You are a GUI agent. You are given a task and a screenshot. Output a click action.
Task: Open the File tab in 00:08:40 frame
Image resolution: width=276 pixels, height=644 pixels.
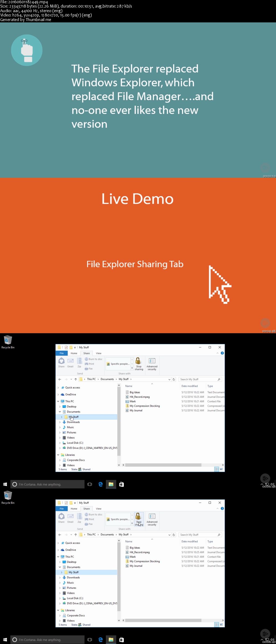click(x=62, y=509)
